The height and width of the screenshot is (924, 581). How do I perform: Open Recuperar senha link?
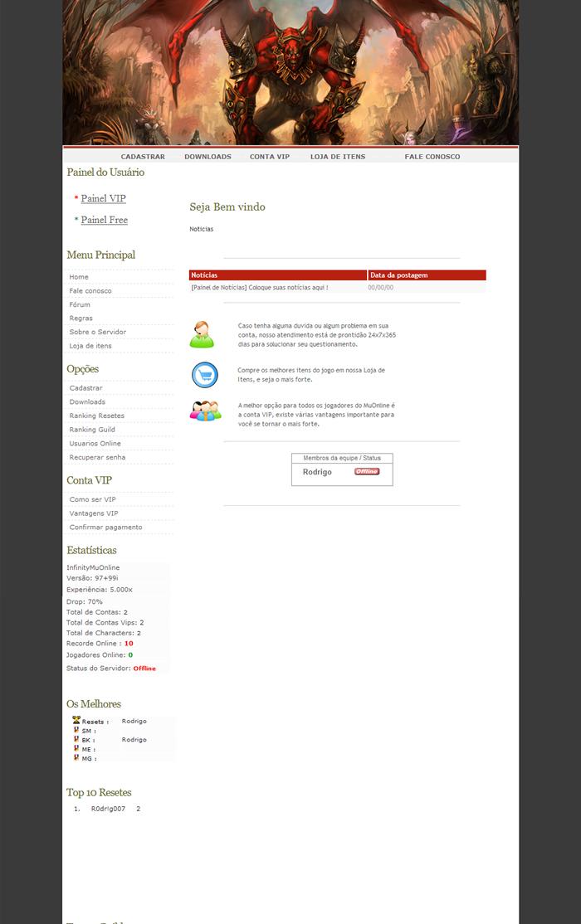click(x=97, y=457)
